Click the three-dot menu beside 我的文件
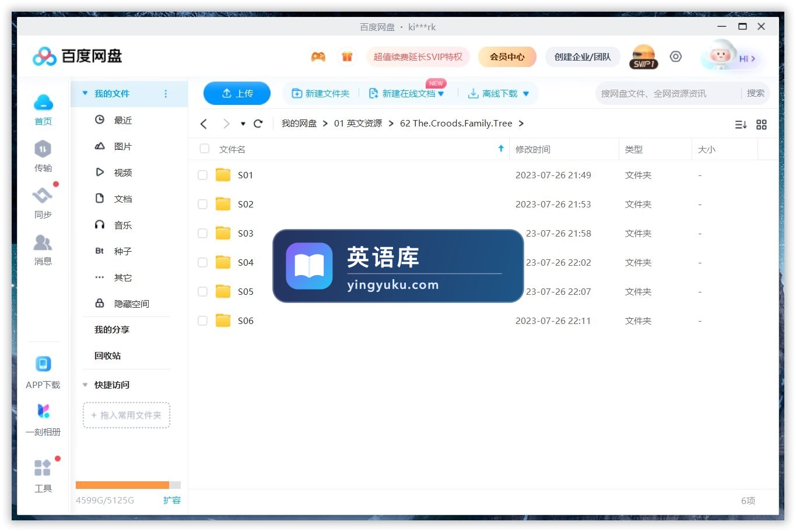This screenshot has height=532, width=796. click(166, 94)
